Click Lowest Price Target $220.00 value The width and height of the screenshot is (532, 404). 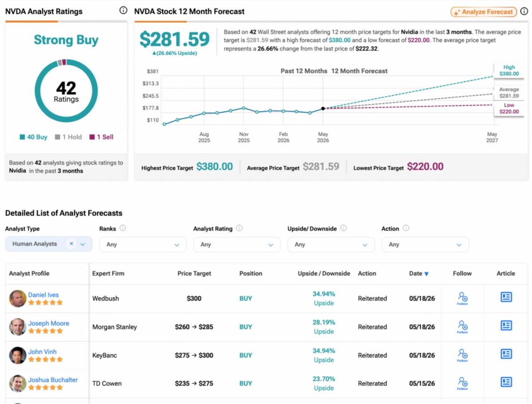[x=425, y=167]
